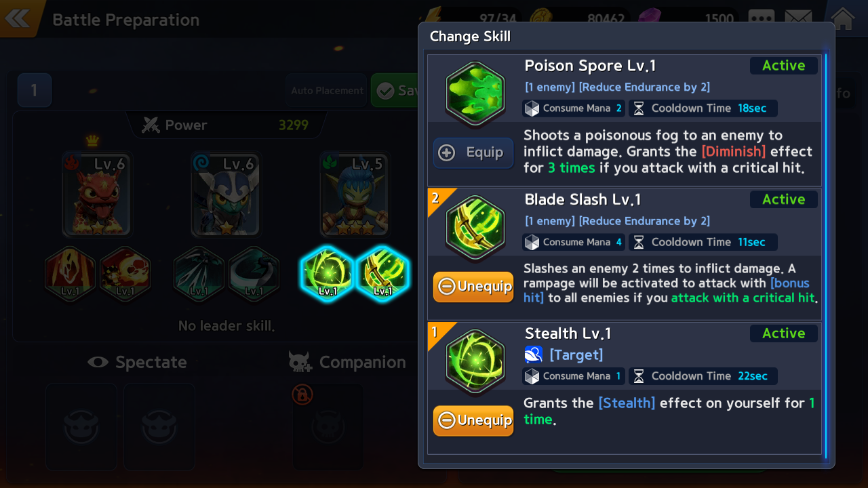Tap the highlighted Blade Slash slot under hero
The width and height of the screenshot is (868, 488).
click(x=382, y=274)
